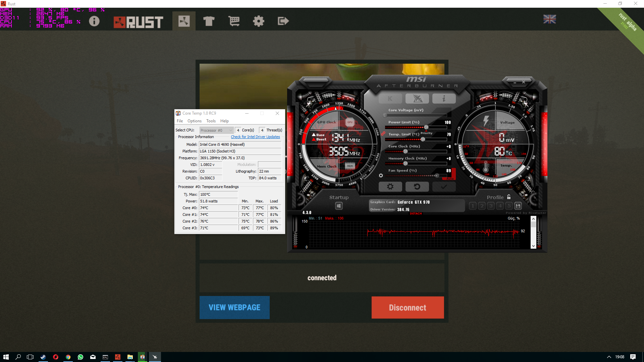Click Check for Intel Driver Updates link

coord(255,137)
